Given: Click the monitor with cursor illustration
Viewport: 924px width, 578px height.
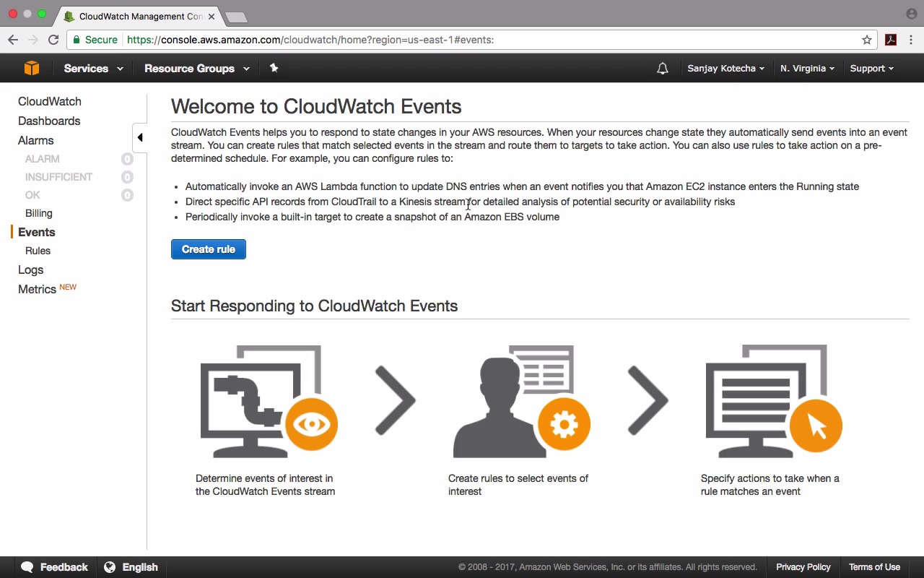Looking at the screenshot, I should pyautogui.click(x=774, y=401).
